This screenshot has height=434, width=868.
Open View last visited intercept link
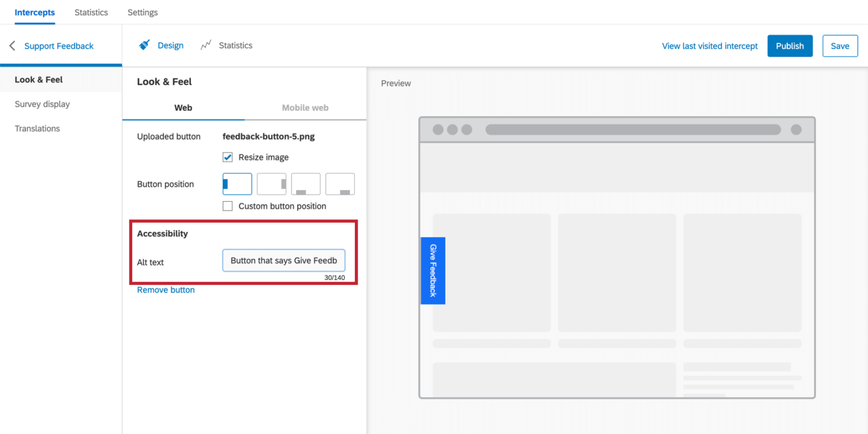[710, 46]
